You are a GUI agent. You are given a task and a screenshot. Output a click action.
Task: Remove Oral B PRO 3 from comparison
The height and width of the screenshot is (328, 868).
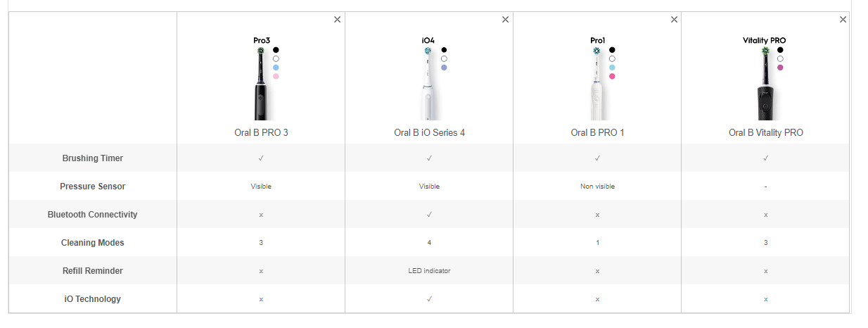click(337, 20)
